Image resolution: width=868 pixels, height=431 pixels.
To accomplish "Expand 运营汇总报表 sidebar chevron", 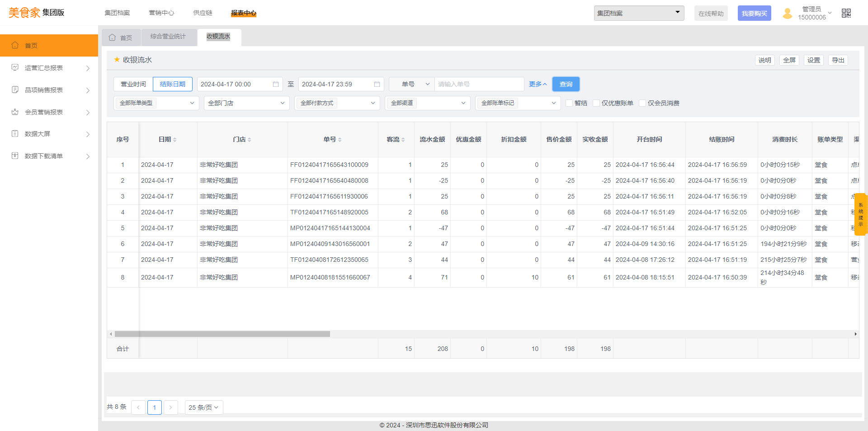I will [88, 68].
